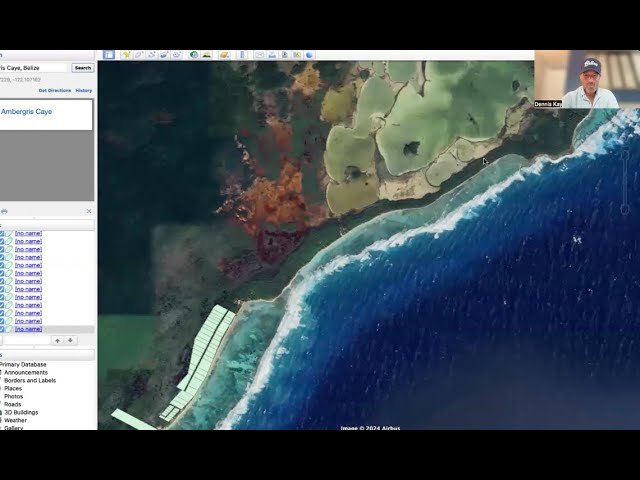
Task: Select the Add Path tool
Action: pos(151,55)
